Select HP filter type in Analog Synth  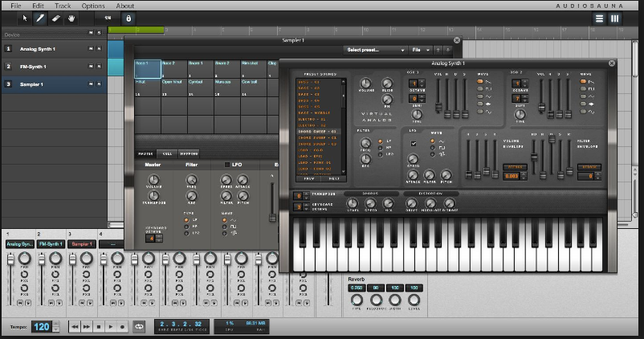coord(381,148)
